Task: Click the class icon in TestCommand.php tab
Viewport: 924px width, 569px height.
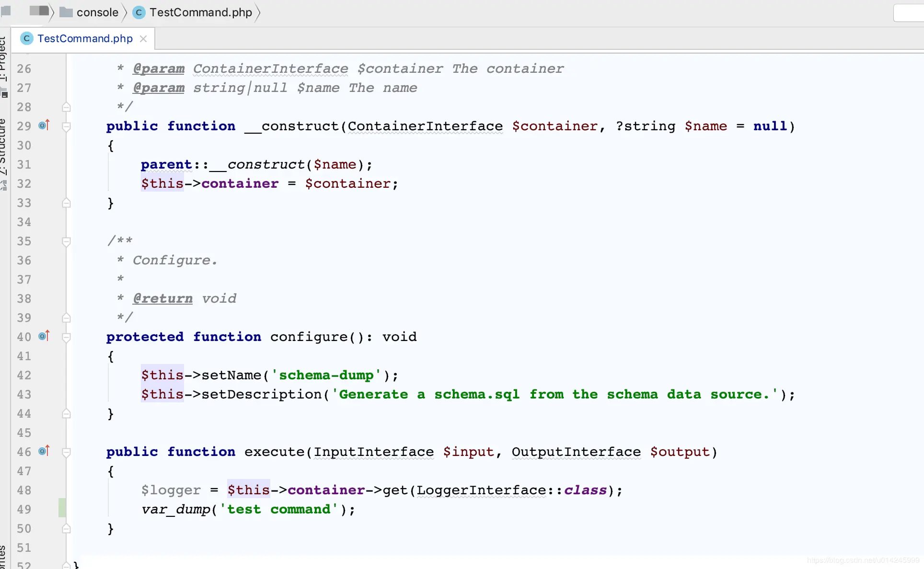Action: point(27,38)
